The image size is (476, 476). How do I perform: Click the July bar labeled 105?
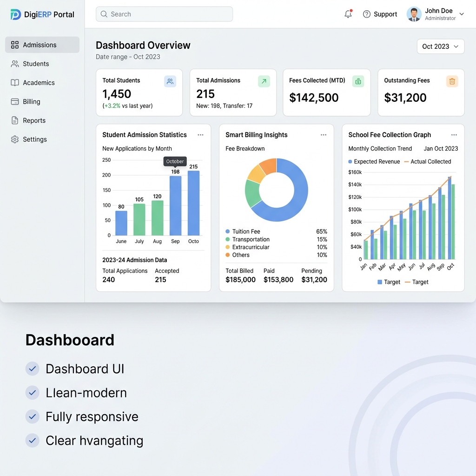[x=139, y=219]
